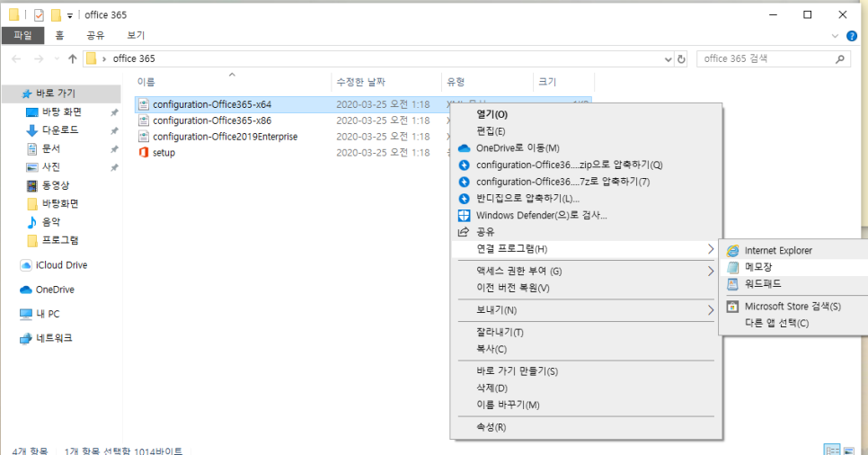Click the Microsoft Store bag icon
The width and height of the screenshot is (868, 455).
pos(732,306)
